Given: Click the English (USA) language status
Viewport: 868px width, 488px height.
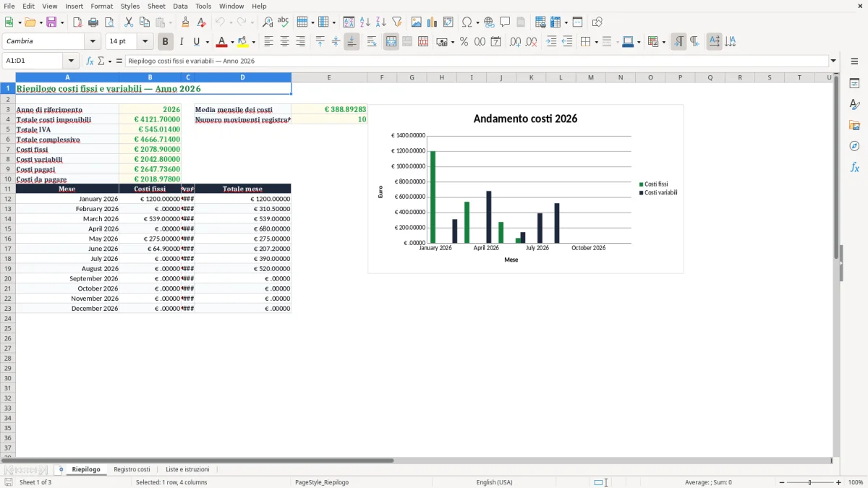Looking at the screenshot, I should coord(494,482).
